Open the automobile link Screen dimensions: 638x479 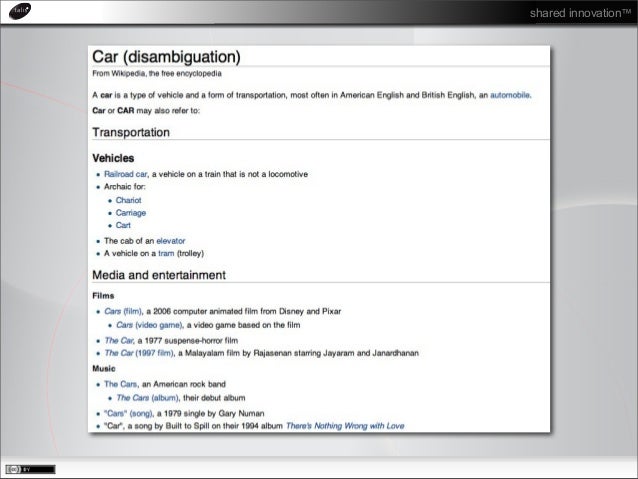coord(510,95)
